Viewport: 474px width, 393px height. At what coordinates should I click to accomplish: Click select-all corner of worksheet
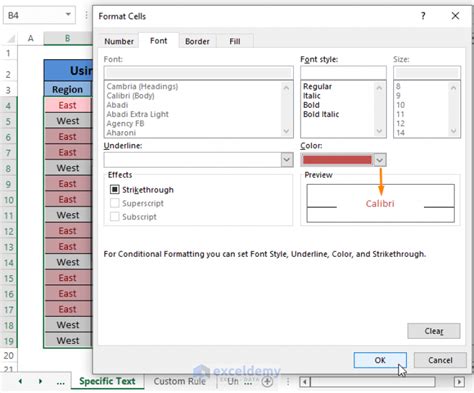pyautogui.click(x=11, y=39)
